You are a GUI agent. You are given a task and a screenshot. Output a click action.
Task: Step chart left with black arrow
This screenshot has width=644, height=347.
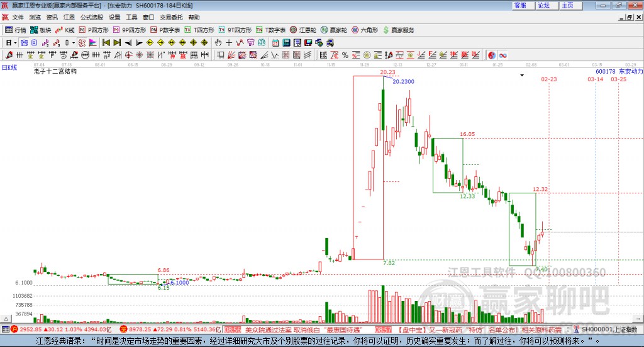[x=128, y=43]
